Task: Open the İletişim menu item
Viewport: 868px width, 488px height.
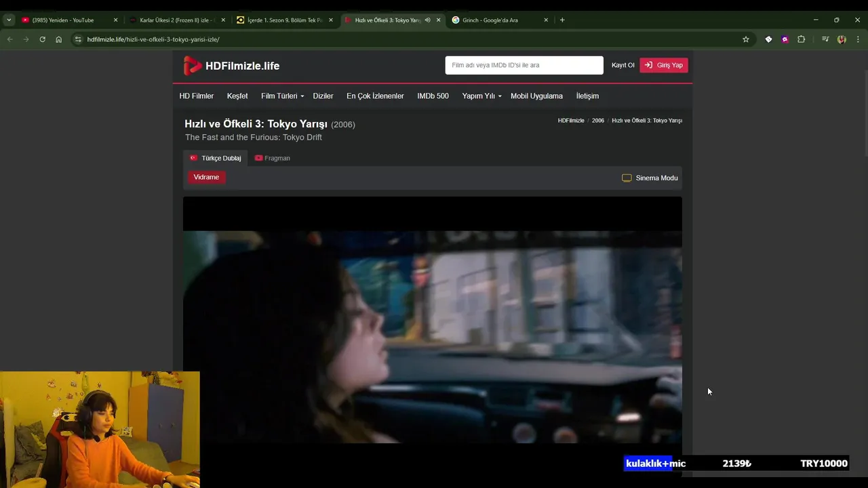Action: point(587,96)
